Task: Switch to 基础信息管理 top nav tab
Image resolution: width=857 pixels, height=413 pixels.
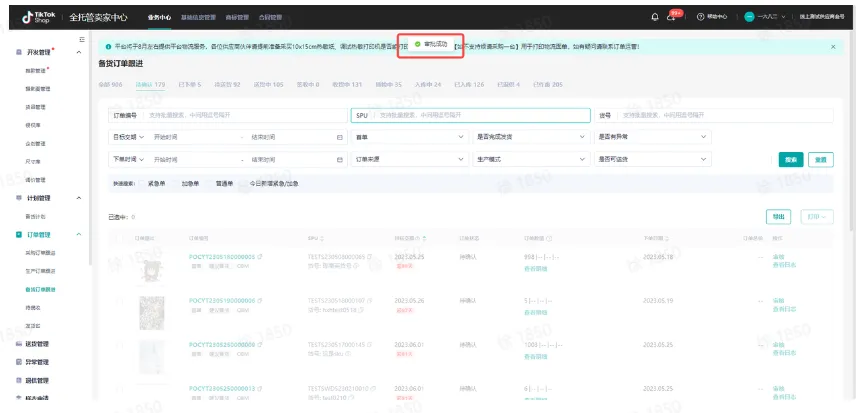Action: pos(198,17)
